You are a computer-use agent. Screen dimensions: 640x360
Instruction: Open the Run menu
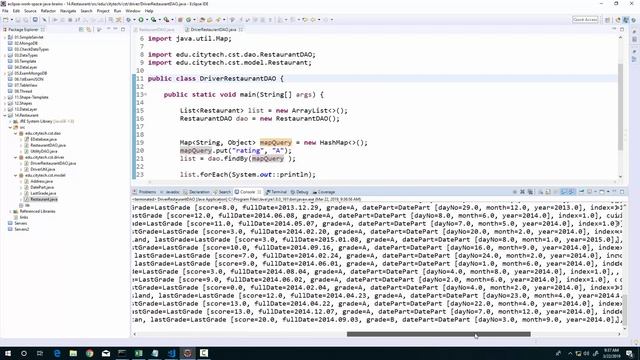click(x=117, y=11)
